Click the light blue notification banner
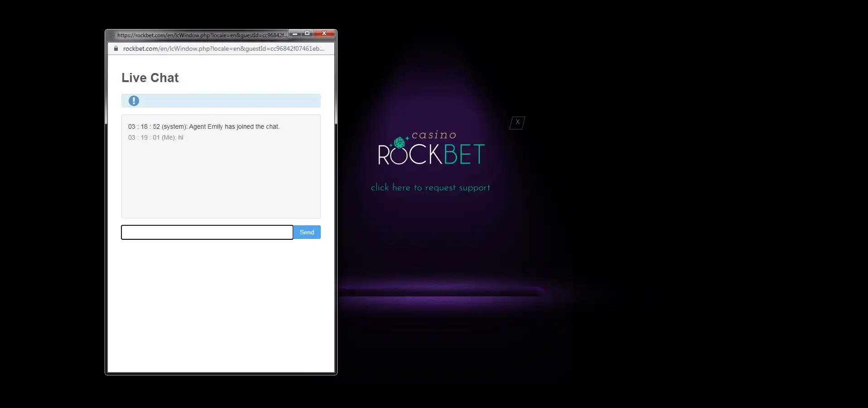868x408 pixels. [x=227, y=101]
